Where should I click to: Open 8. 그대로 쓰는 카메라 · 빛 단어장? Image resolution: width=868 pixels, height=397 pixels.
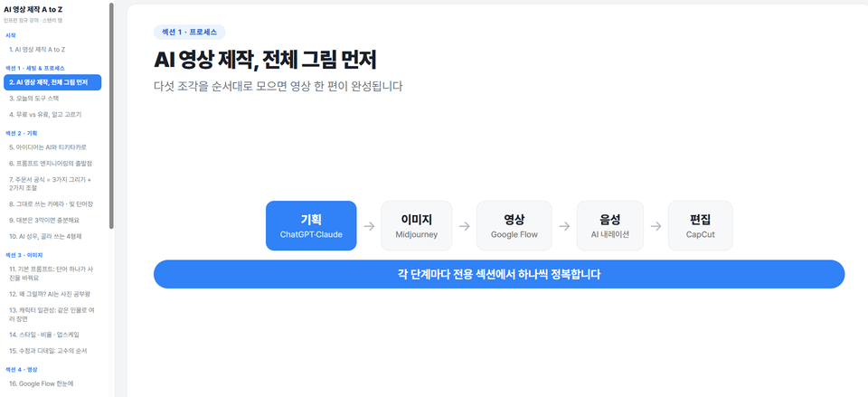click(x=52, y=203)
